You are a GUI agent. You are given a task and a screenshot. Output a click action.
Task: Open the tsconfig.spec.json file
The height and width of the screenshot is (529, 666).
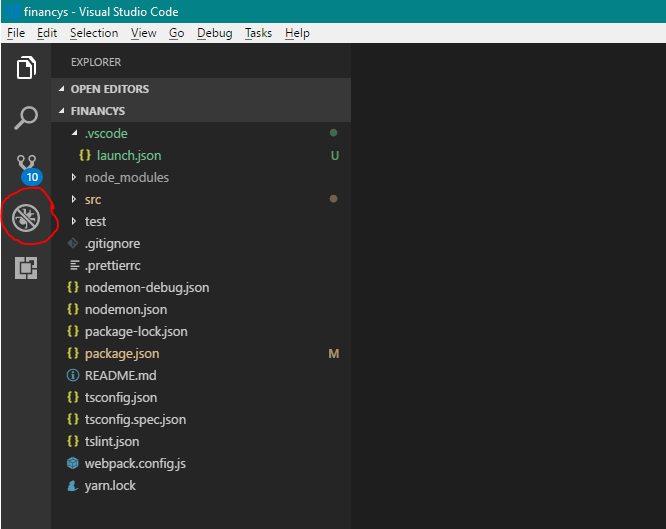point(135,420)
